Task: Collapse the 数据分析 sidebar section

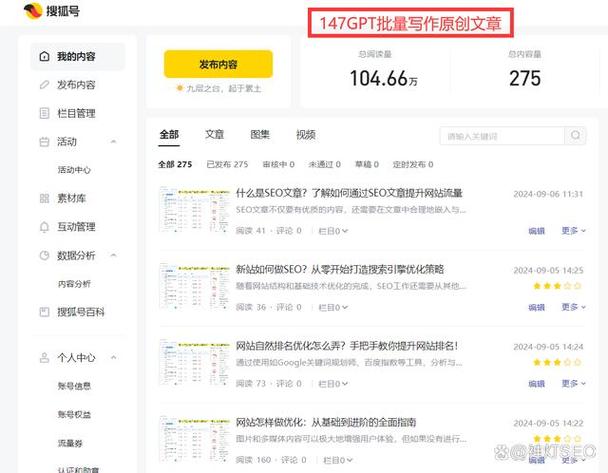Action: click(x=114, y=255)
